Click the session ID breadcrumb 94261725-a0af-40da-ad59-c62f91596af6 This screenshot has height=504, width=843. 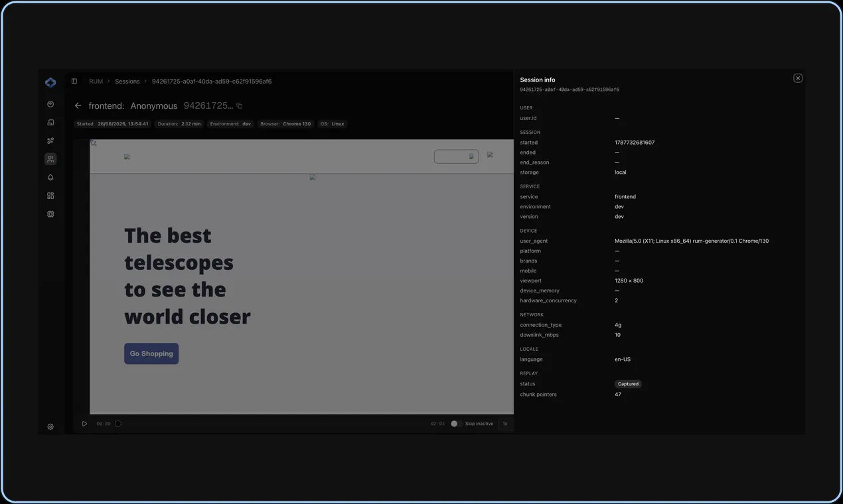click(212, 82)
